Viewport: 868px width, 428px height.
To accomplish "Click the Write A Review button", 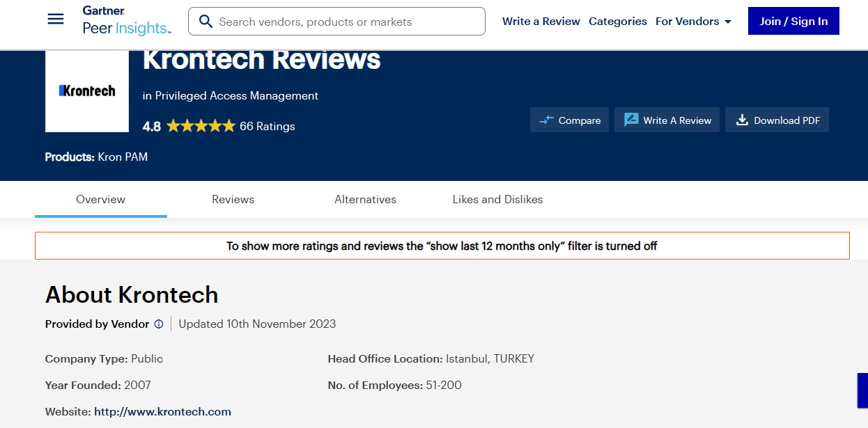I will (x=667, y=120).
